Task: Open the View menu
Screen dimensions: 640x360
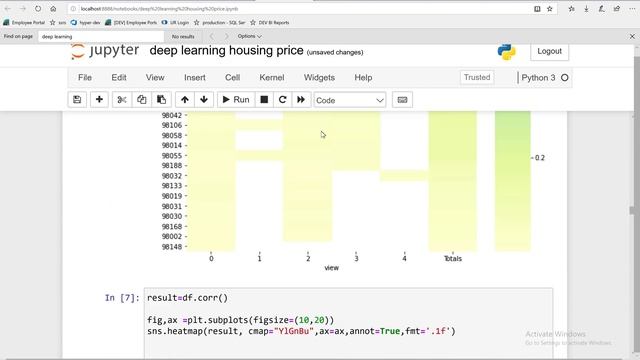Action: [155, 78]
